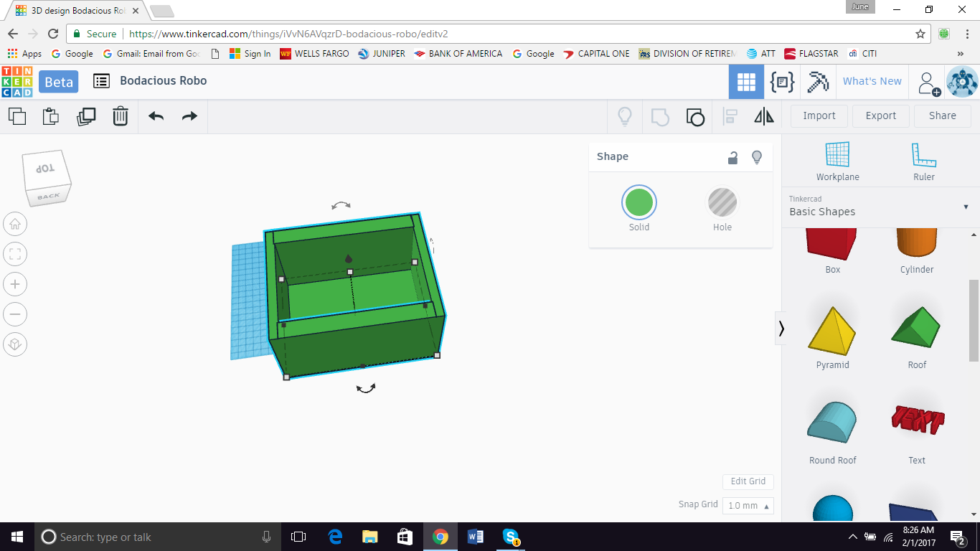This screenshot has width=980, height=551.
Task: Open Skype from the taskbar
Action: (x=511, y=537)
